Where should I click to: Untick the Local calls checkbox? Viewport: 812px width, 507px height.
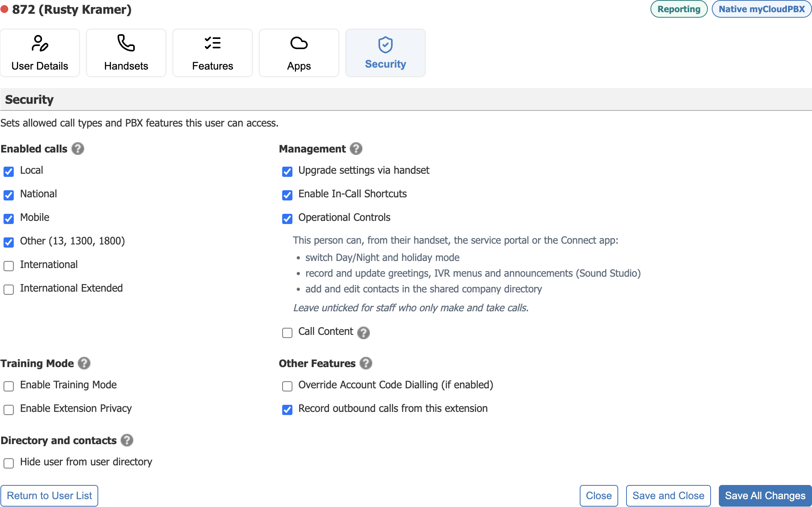click(9, 171)
